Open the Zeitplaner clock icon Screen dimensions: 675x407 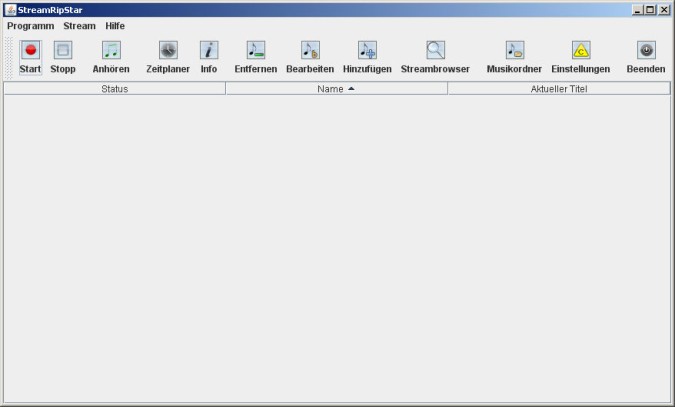(168, 50)
